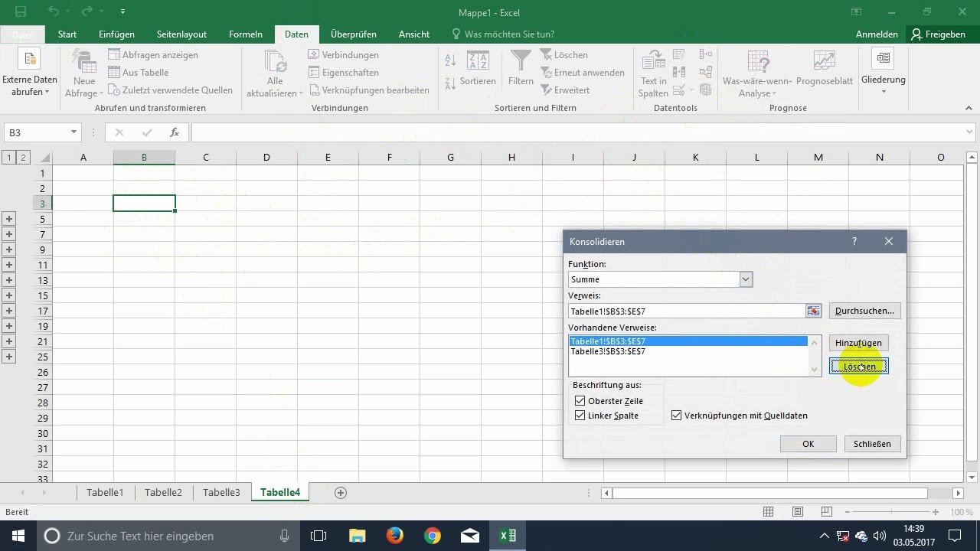Open the Sortieren dialog icon

478,61
